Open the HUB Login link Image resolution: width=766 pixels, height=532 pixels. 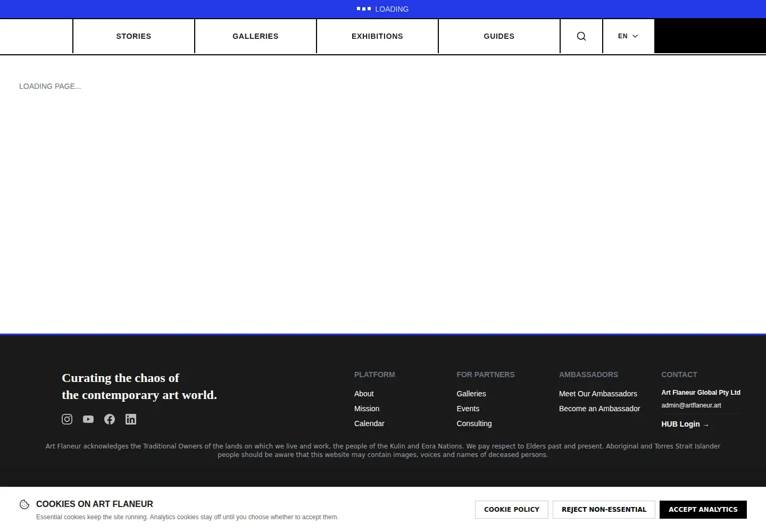point(685,424)
